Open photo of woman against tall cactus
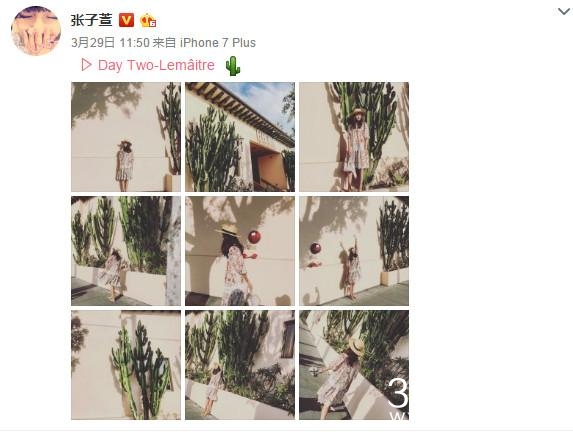Viewport: 573px width, 432px height. (x=354, y=137)
